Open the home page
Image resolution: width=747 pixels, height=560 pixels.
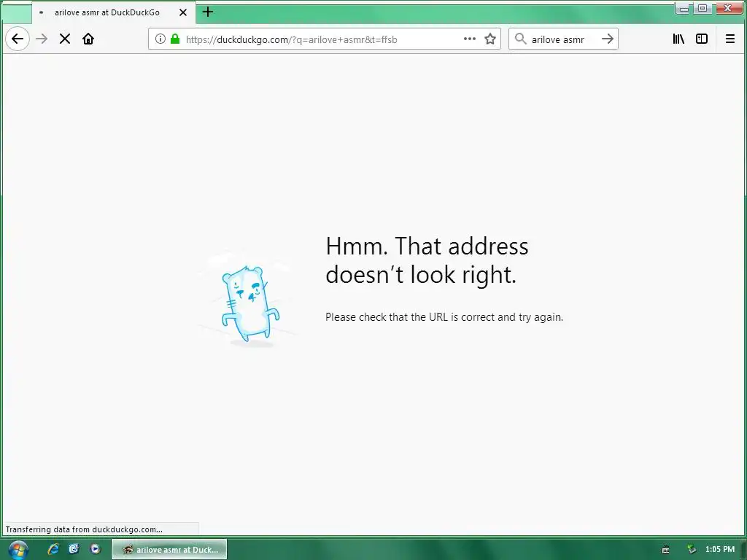(x=88, y=39)
